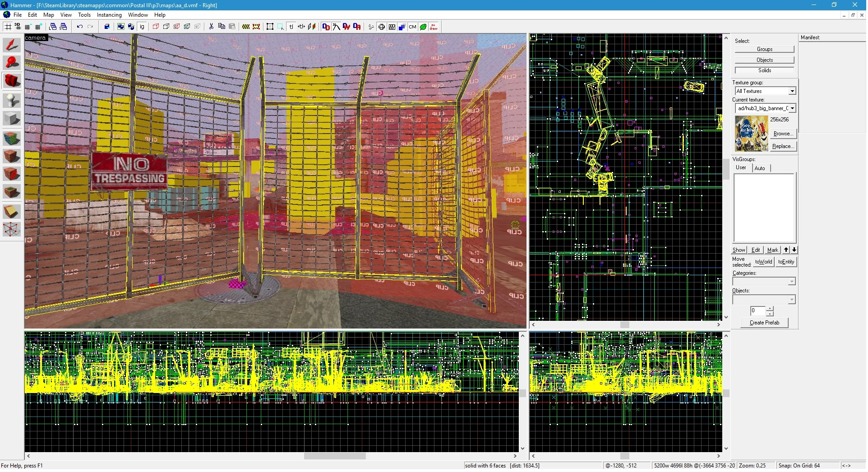Screen dimensions: 868x472
Task: Select the Selection arrow tool
Action: click(12, 45)
